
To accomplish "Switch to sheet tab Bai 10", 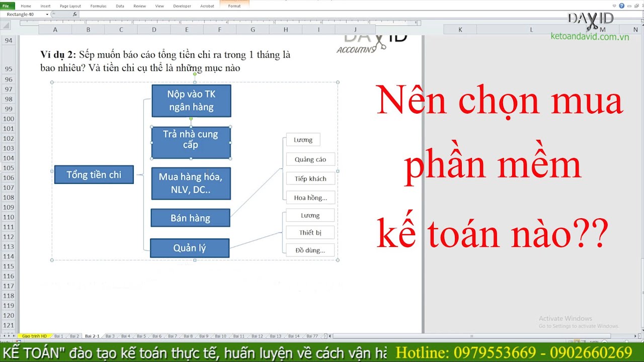I will click(x=220, y=336).
